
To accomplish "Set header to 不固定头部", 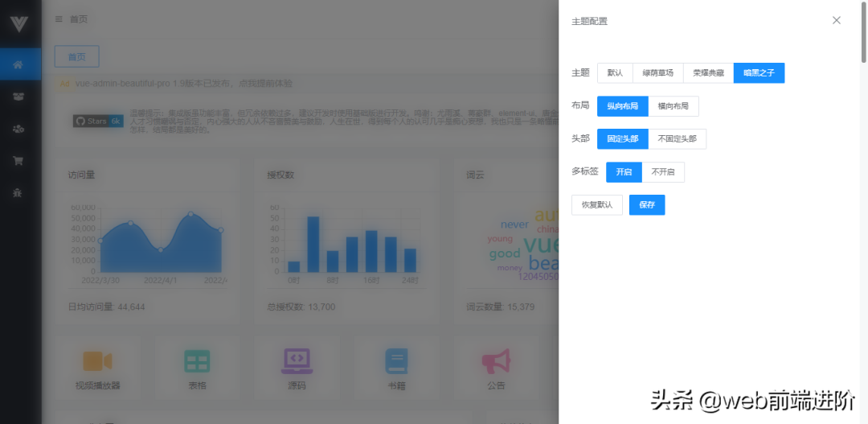I will click(677, 138).
